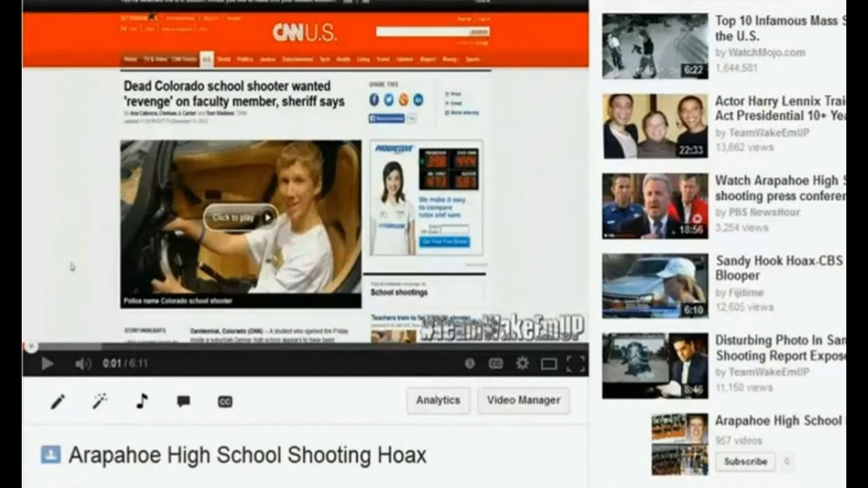Open the annotations speech bubble icon

coord(183,401)
